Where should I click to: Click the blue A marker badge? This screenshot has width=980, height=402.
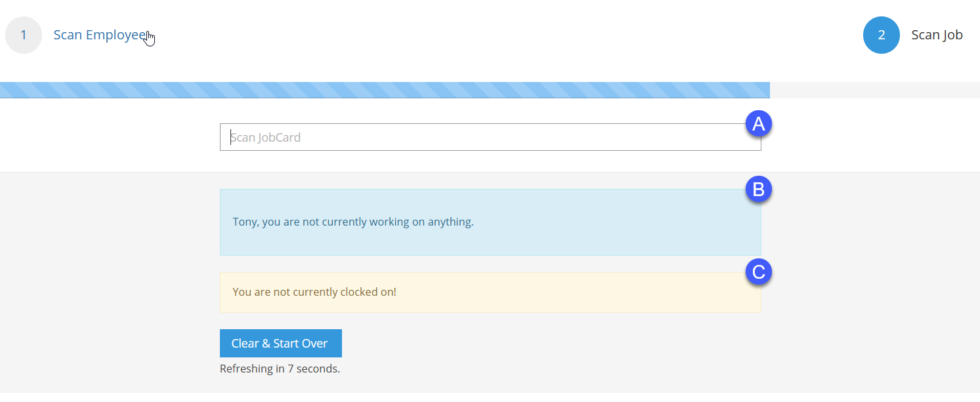coord(759,124)
